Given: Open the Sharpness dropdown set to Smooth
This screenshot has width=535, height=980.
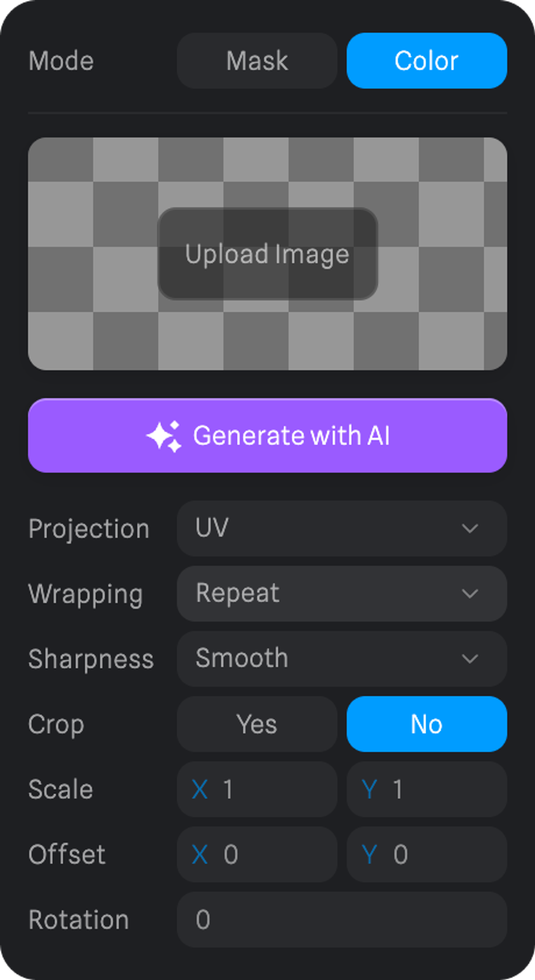Looking at the screenshot, I should click(341, 659).
